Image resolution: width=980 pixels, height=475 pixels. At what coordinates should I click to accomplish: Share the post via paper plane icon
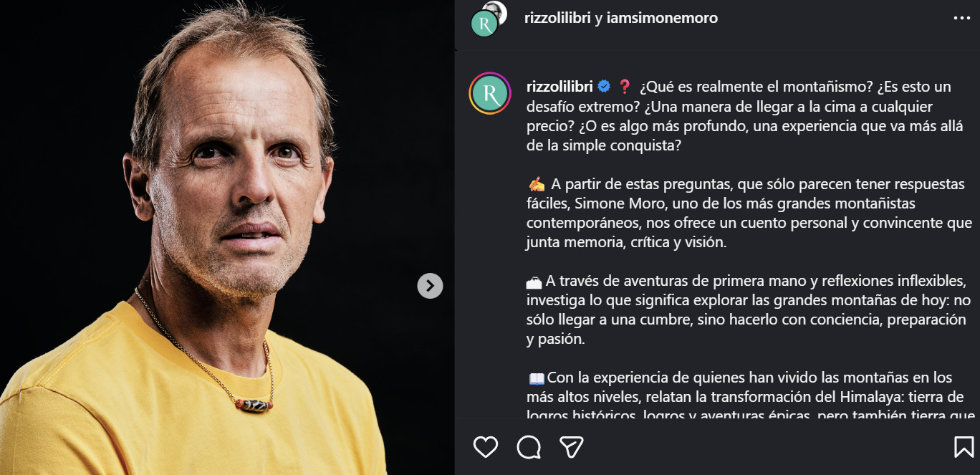pyautogui.click(x=571, y=447)
